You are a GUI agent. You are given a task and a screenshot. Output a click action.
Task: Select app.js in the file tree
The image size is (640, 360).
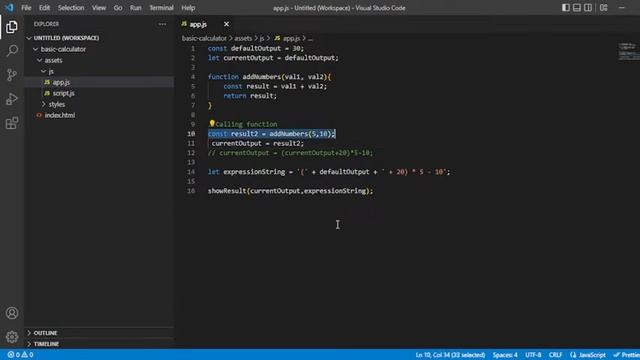(100, 82)
